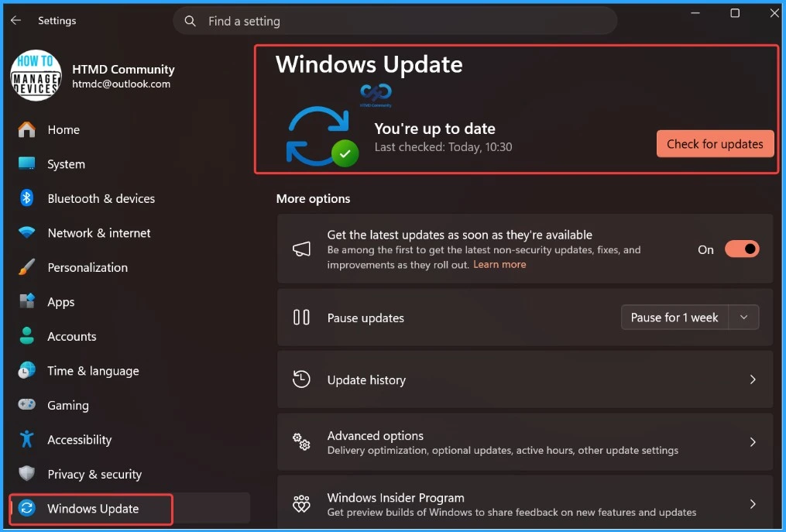Image resolution: width=786 pixels, height=532 pixels.
Task: Click the Pause updates label
Action: coord(366,318)
